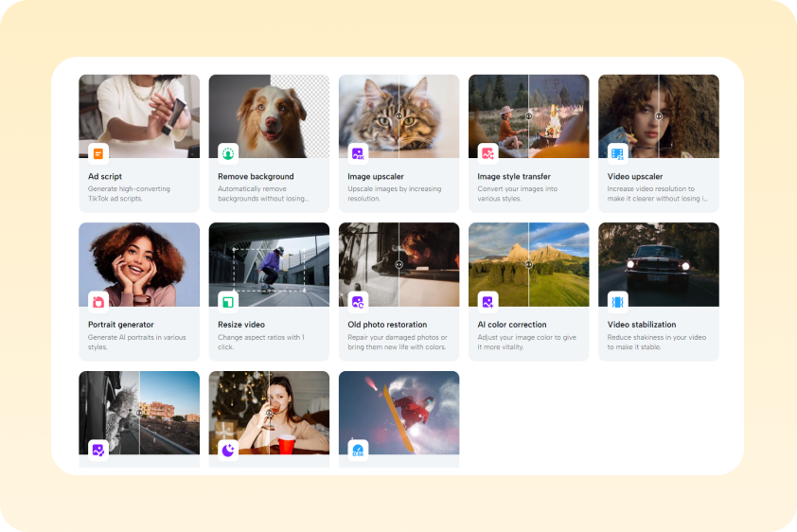Click 'Repair your damaged photos' description text
This screenshot has width=797, height=532.
tap(397, 342)
